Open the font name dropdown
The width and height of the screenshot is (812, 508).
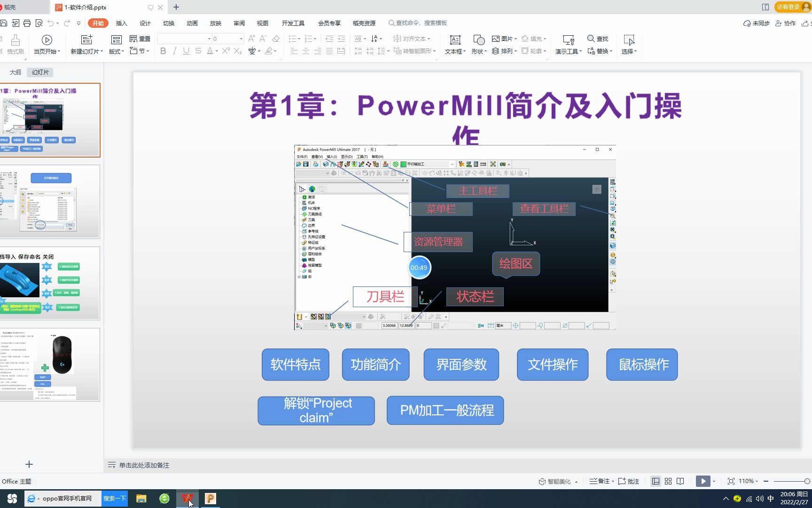pyautogui.click(x=209, y=39)
